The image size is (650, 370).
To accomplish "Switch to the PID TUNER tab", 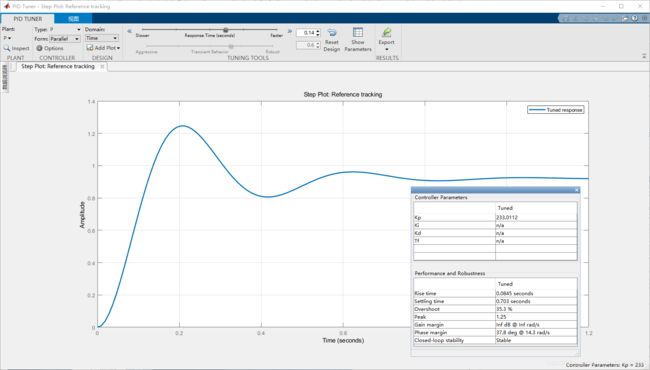I will [x=27, y=19].
